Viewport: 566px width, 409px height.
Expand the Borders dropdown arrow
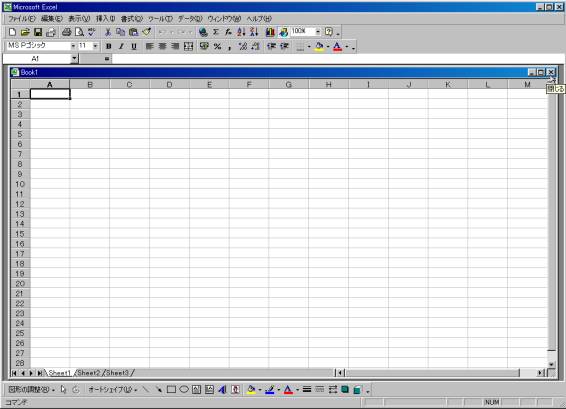309,47
